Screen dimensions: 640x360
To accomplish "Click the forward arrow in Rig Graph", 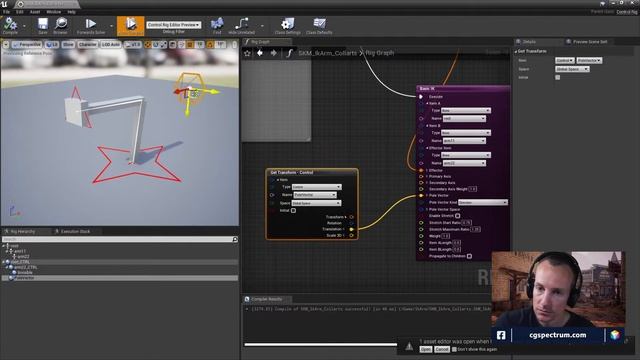I will click(x=273, y=53).
